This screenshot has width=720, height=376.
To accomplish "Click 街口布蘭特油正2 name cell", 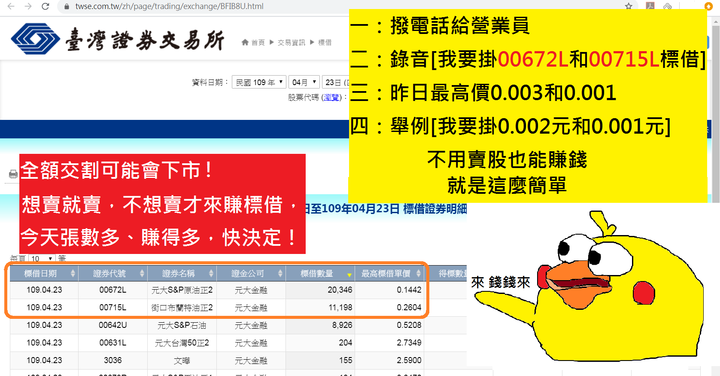I will [x=182, y=308].
